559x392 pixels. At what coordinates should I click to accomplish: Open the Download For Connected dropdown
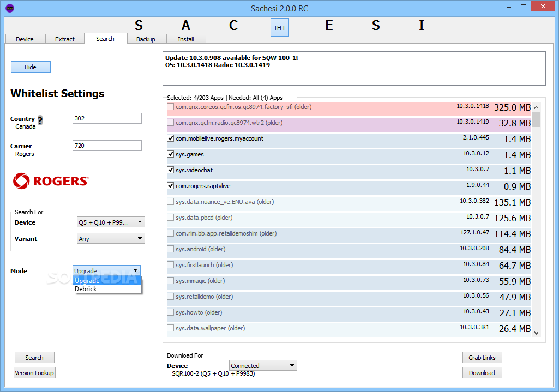[263, 365]
